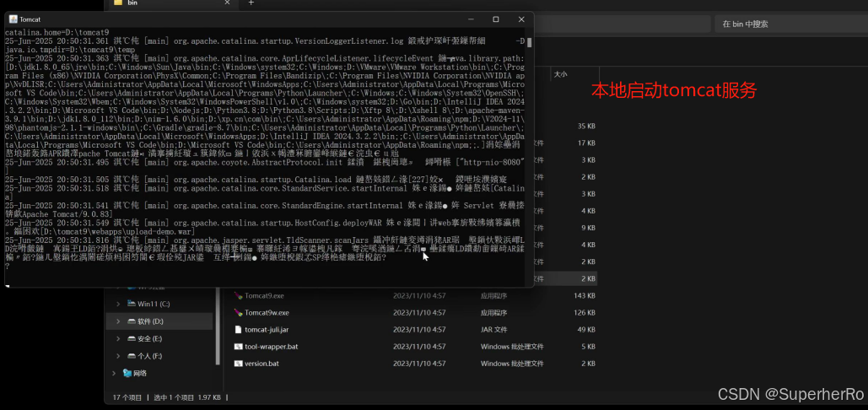Click the Tomcat console vertical scrollbar thumb
The image size is (868, 410).
pyautogui.click(x=530, y=42)
